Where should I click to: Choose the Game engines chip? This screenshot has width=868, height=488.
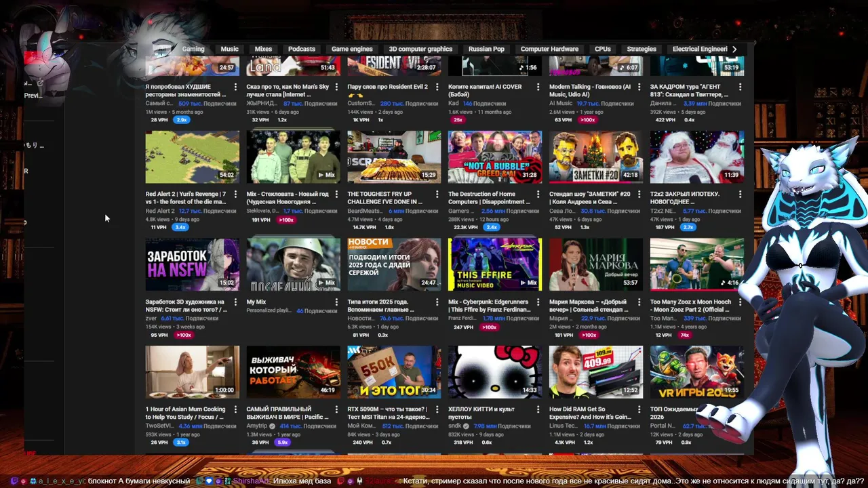click(x=352, y=49)
